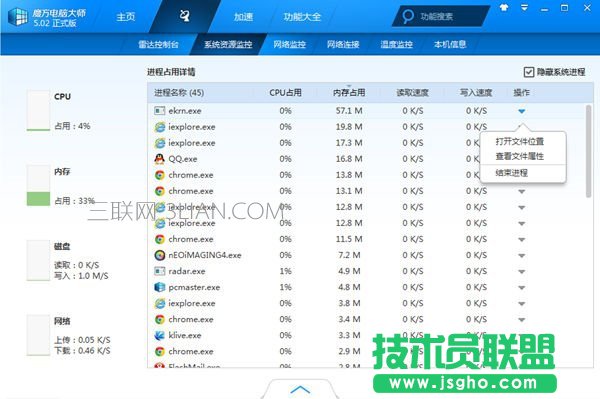Click the CPU usage bar gauge
The width and height of the screenshot is (600, 399).
pyautogui.click(x=38, y=111)
